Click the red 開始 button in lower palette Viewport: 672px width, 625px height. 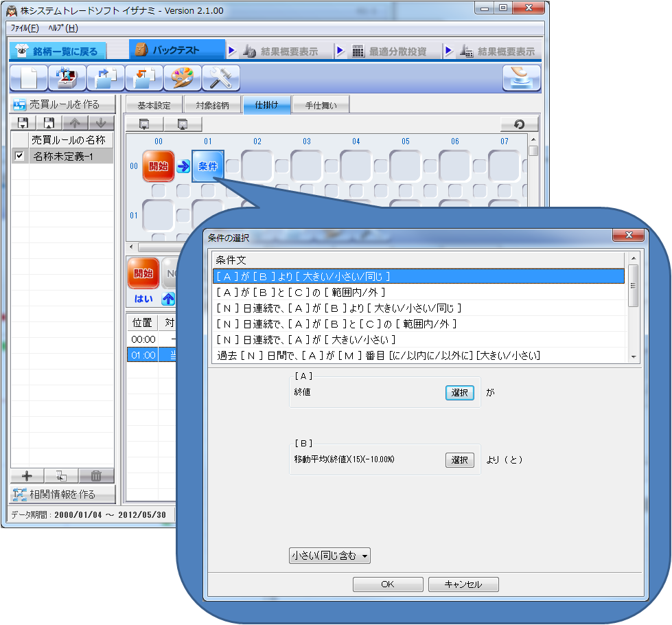[143, 273]
